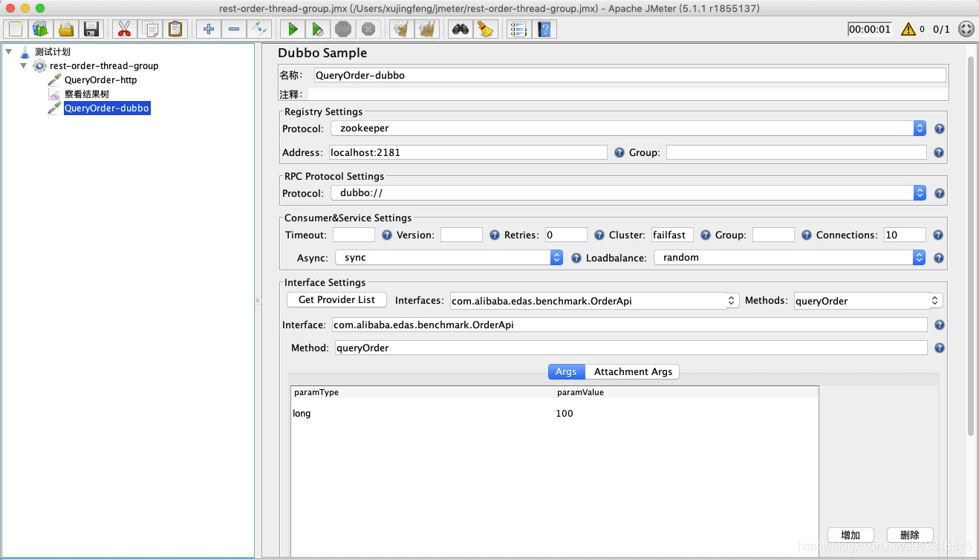The width and height of the screenshot is (979, 560).
Task: Click help icon beside Connections field
Action: click(937, 235)
